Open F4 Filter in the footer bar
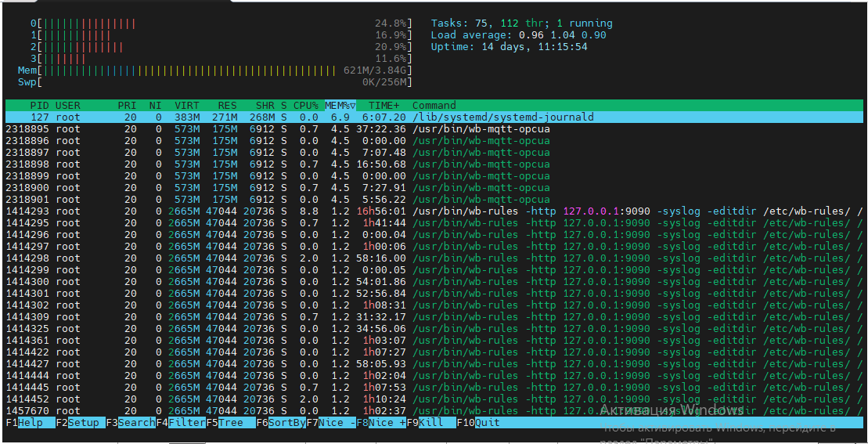 coord(181,422)
